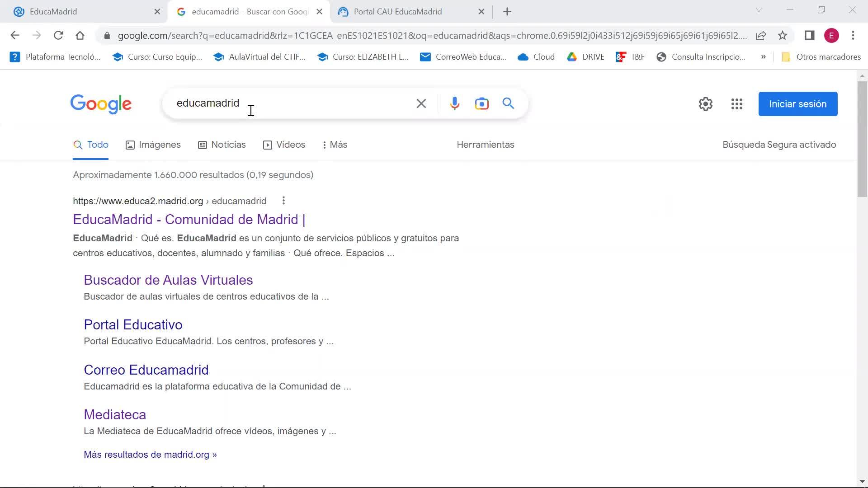Open Google quick settings gear
The height and width of the screenshot is (488, 868).
tap(705, 104)
